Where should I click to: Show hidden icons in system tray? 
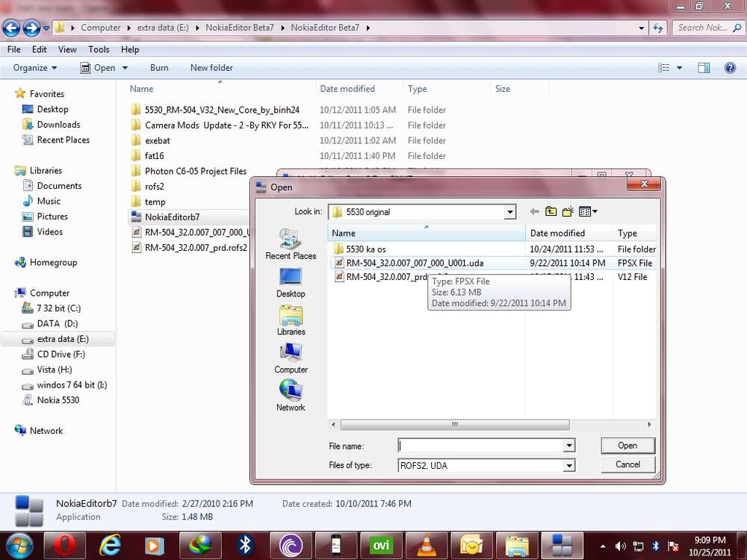(603, 547)
